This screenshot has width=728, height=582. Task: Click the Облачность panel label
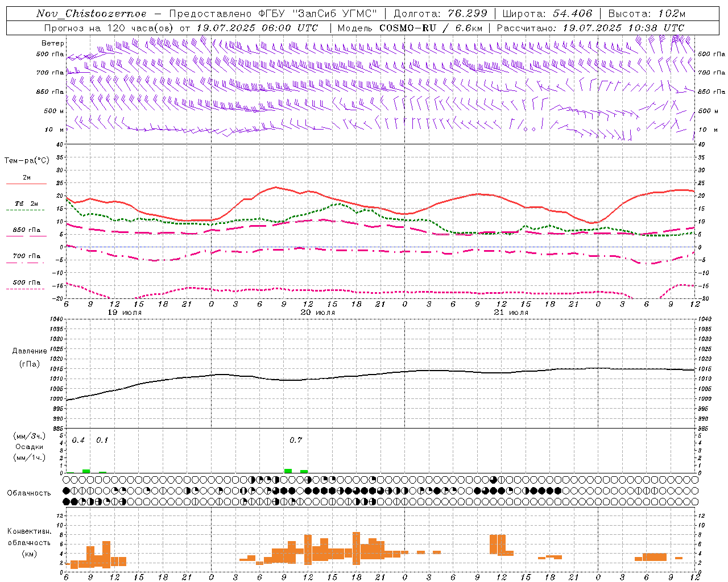point(30,493)
